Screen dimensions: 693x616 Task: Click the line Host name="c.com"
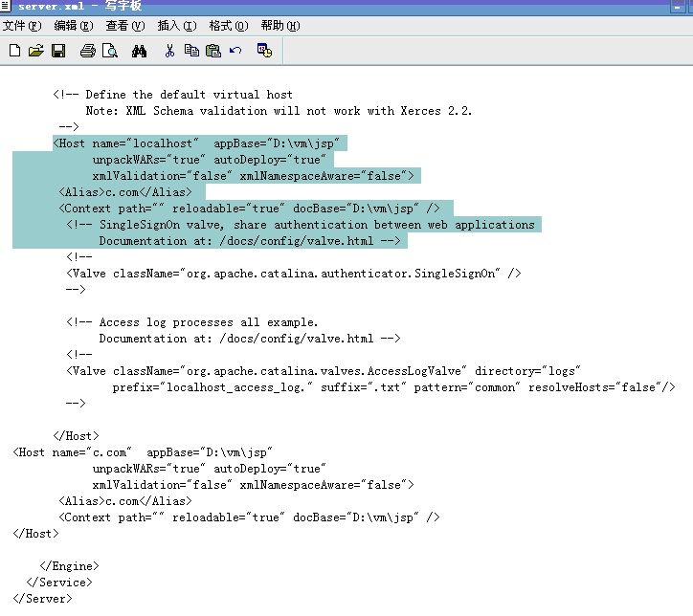pos(143,452)
